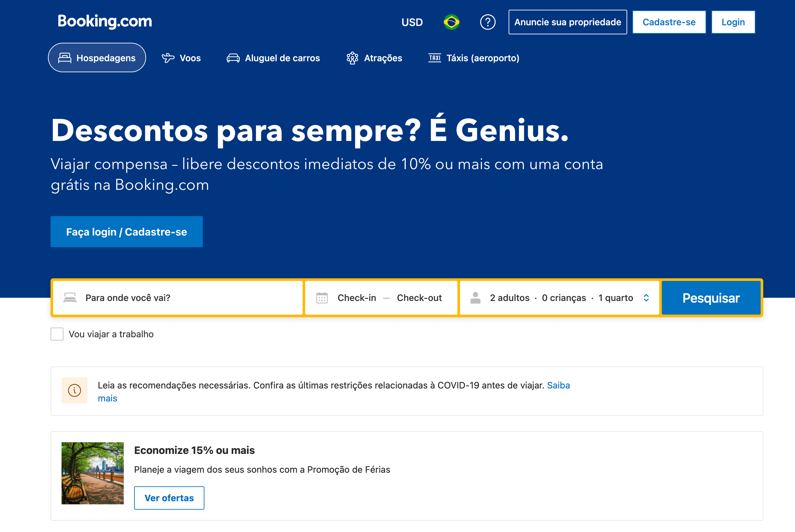Click the person icon in guests field

coord(476,297)
